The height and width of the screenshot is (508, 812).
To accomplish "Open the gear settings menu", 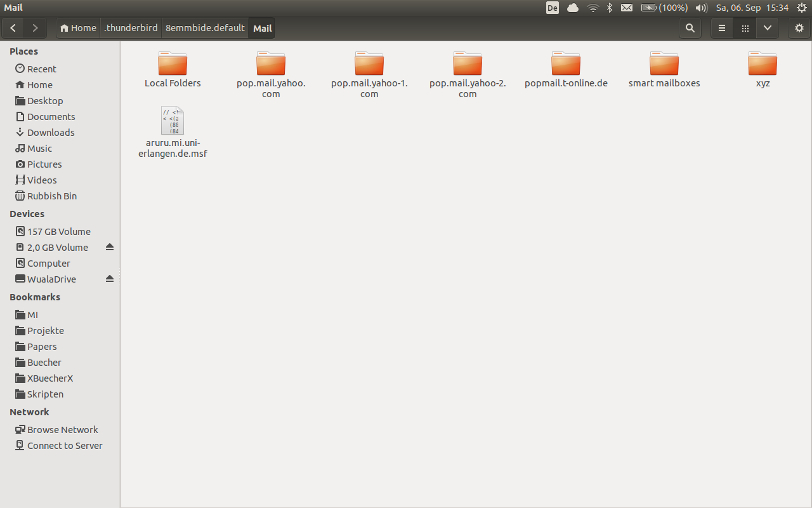I will 799,28.
